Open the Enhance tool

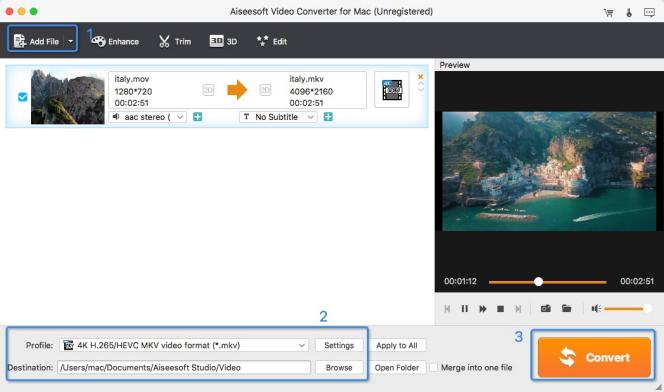click(x=115, y=41)
